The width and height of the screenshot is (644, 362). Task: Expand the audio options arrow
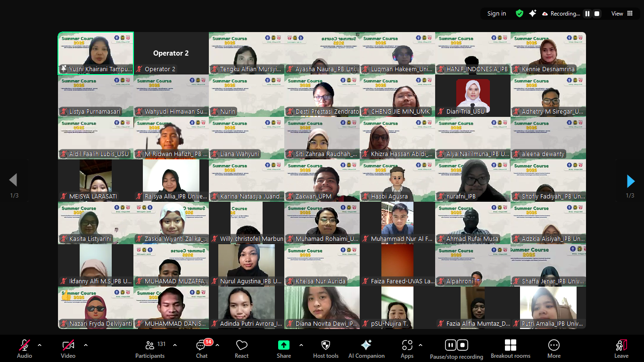pos(40,345)
